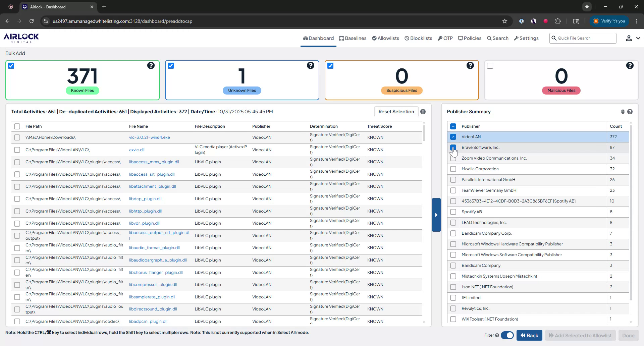Open the vlc-3.0.21-win64.exe file link

149,137
